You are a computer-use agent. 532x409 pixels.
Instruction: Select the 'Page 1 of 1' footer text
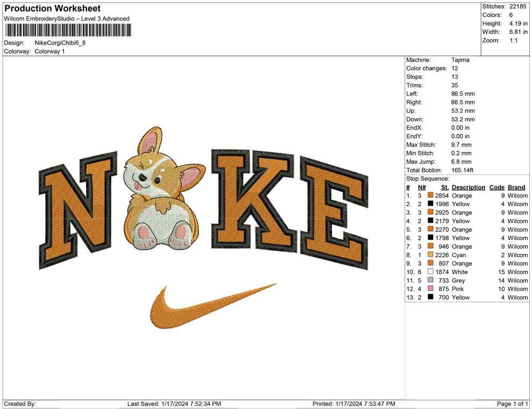point(512,404)
